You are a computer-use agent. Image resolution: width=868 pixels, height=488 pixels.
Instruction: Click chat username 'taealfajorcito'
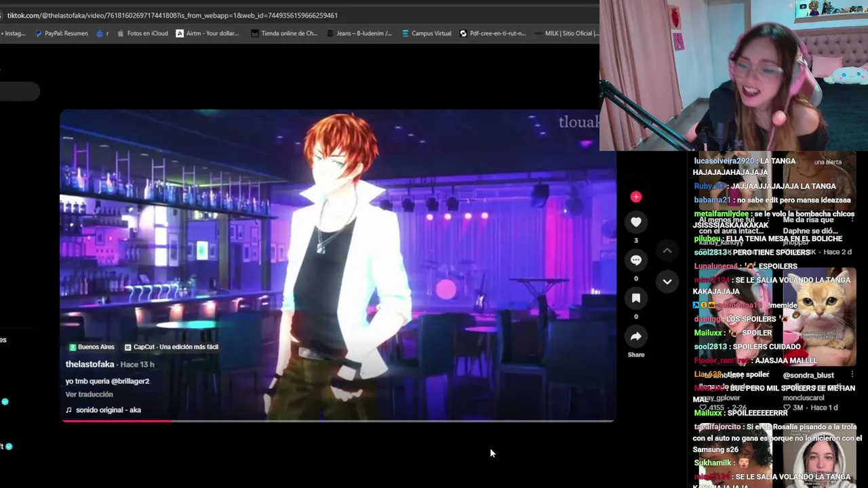pos(719,427)
